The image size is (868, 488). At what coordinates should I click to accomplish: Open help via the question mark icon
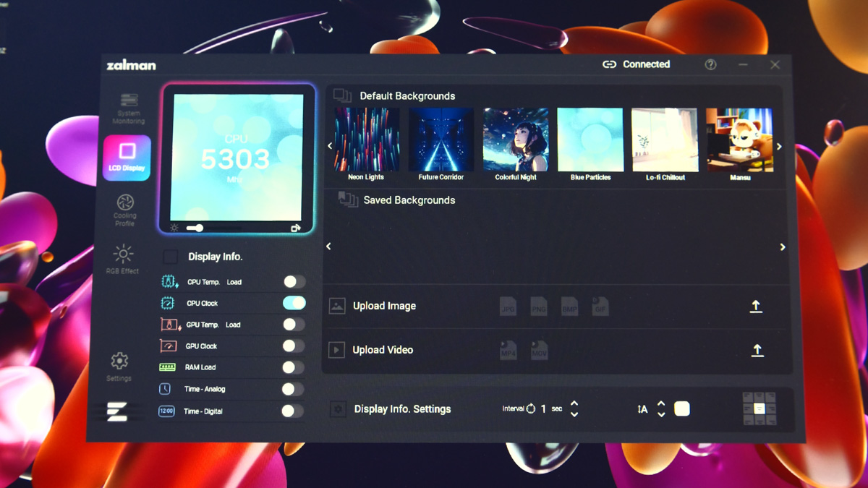(x=710, y=64)
